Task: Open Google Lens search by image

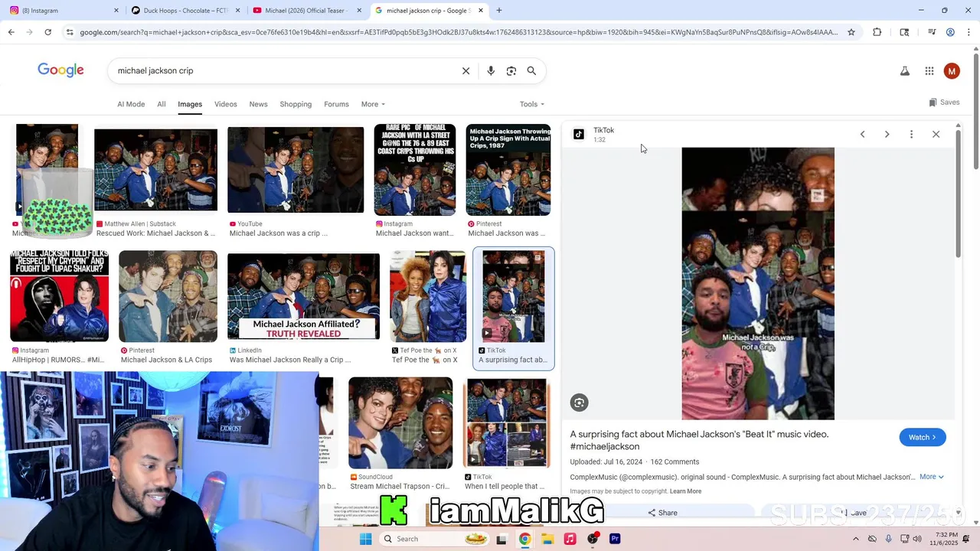Action: coord(511,70)
